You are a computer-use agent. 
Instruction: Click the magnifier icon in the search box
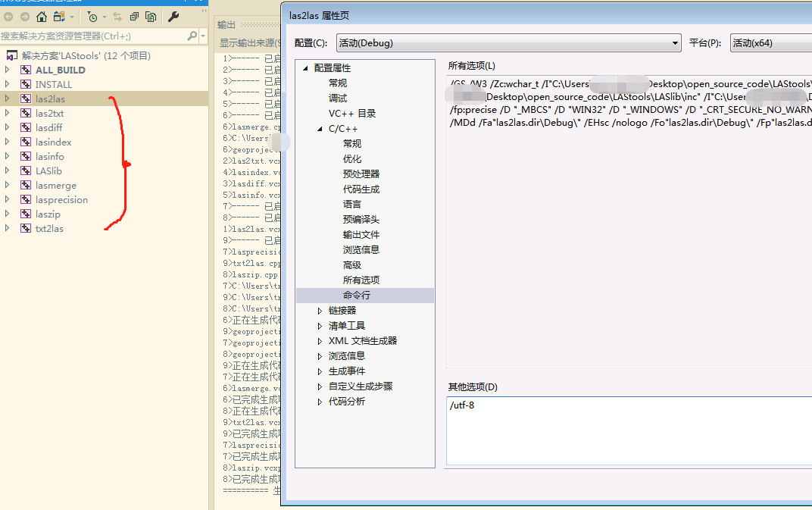(x=192, y=36)
